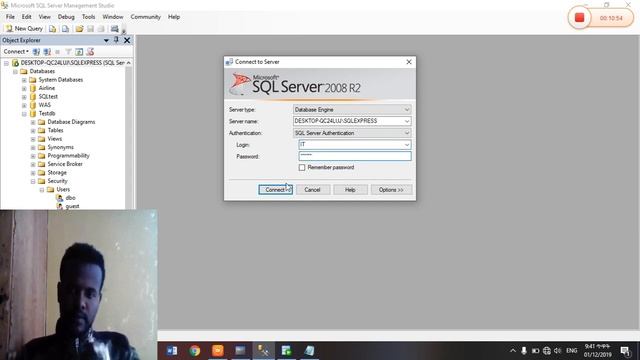This screenshot has width=640, height=360.
Task: Open the Community menu
Action: pos(146,17)
